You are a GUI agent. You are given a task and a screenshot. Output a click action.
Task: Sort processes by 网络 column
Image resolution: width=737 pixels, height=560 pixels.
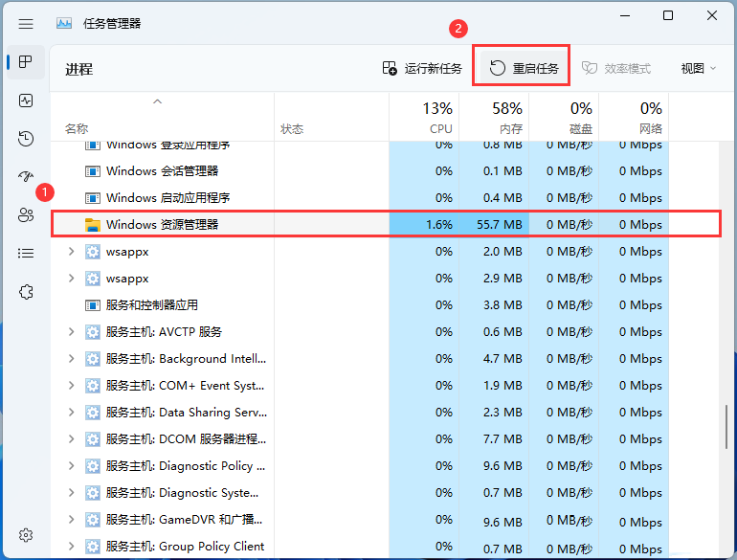pos(634,118)
